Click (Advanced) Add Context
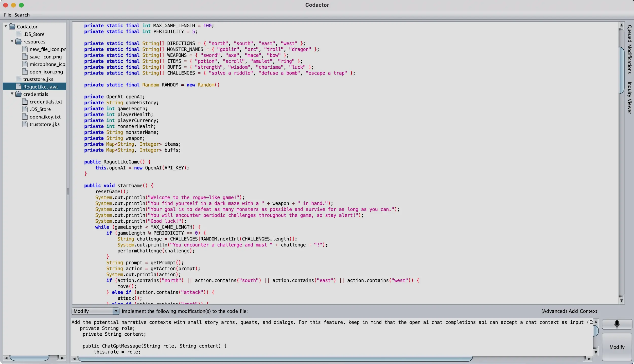Viewport: 634px width, 364px height. pos(569,311)
